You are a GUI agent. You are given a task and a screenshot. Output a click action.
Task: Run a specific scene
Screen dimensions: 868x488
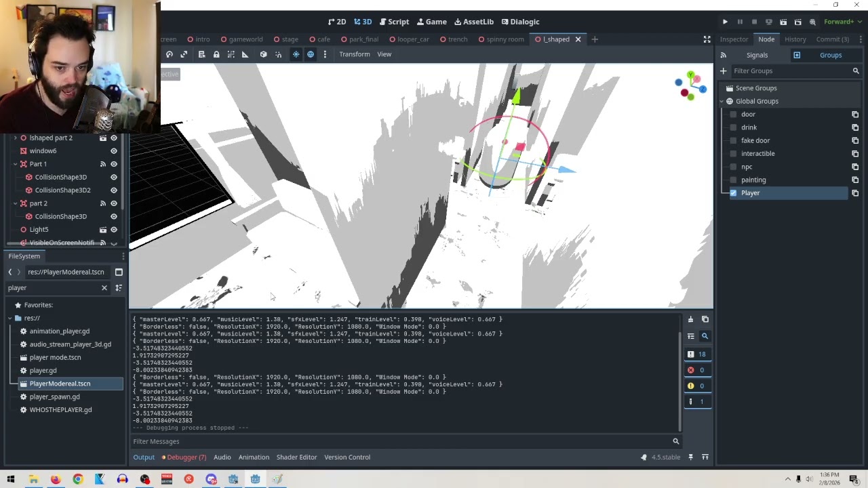click(797, 22)
